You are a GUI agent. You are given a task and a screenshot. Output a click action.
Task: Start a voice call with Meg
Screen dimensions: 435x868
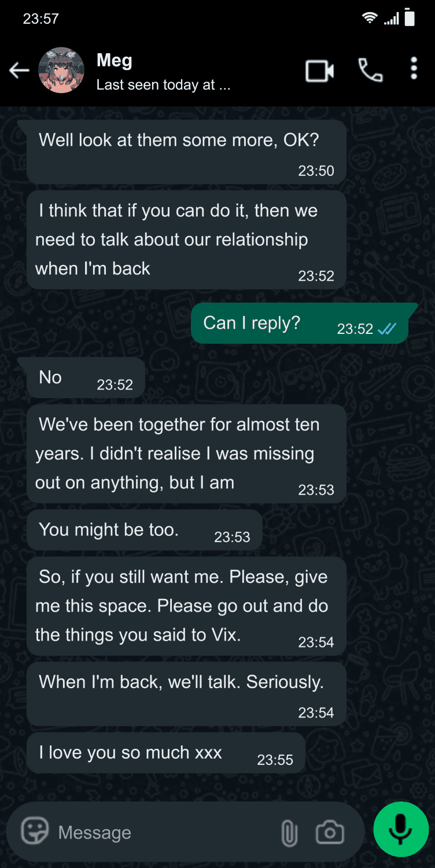370,71
